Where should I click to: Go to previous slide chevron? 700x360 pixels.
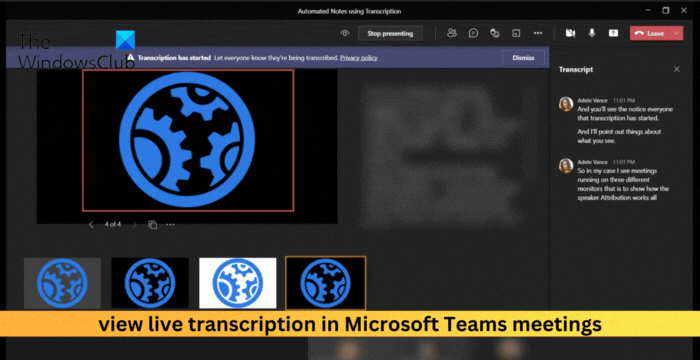click(91, 225)
